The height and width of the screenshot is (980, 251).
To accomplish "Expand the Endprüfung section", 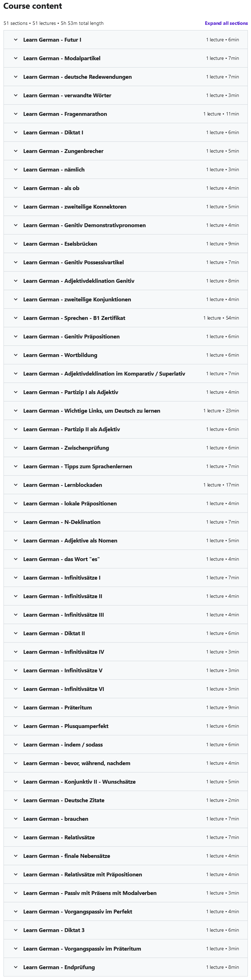I will (125, 967).
